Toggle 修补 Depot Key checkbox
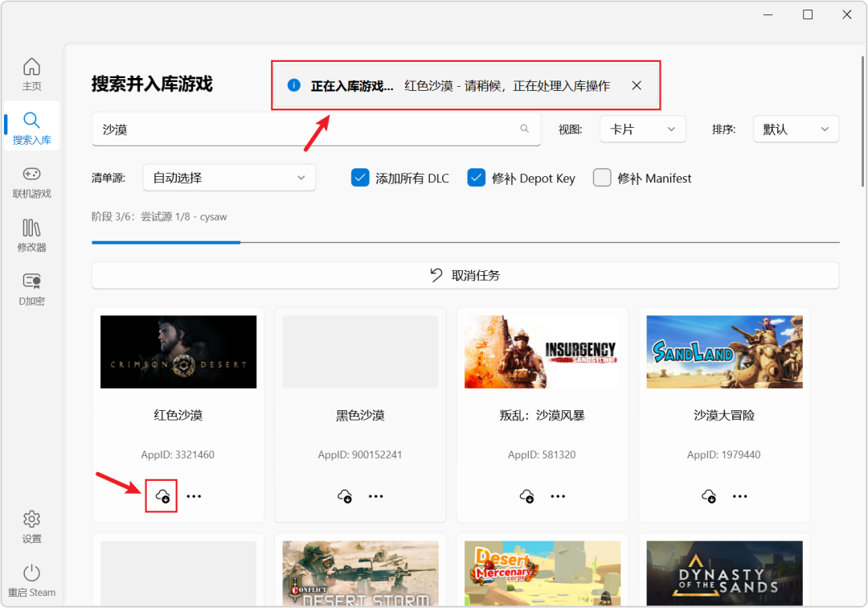The width and height of the screenshot is (868, 608). [477, 178]
